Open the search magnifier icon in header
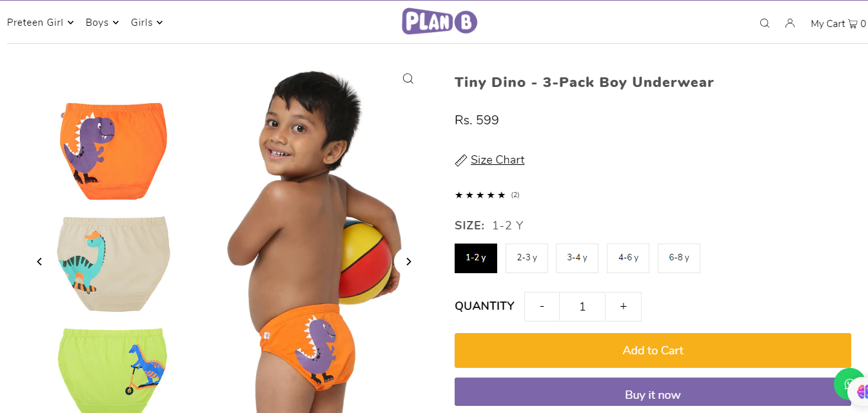 (765, 23)
